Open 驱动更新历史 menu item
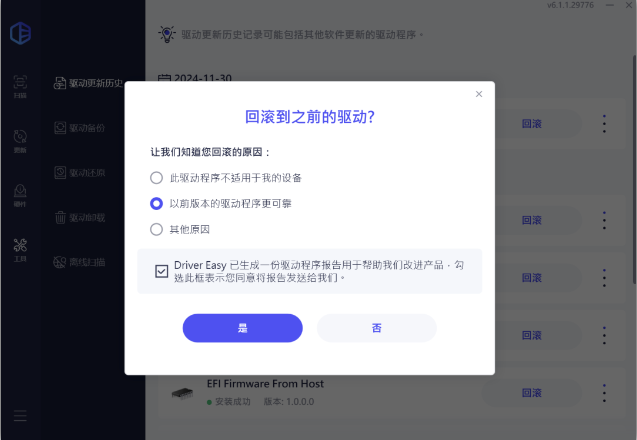Screen dimensions: 637x440 pos(88,83)
